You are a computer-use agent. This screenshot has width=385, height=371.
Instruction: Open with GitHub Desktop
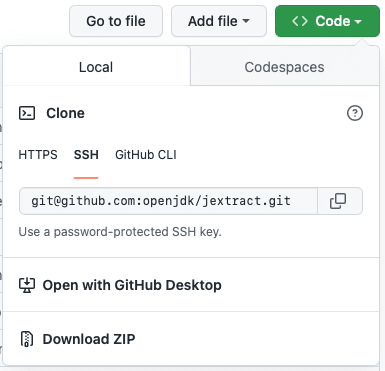(132, 285)
